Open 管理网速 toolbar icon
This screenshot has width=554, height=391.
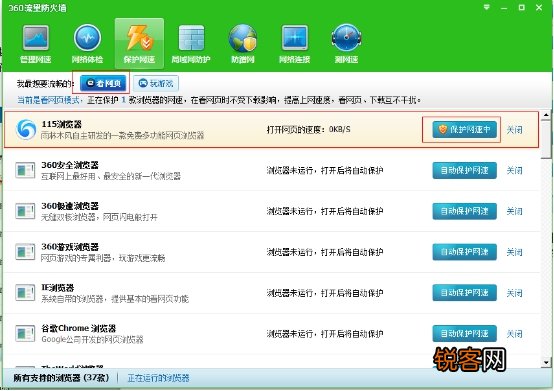click(x=35, y=44)
